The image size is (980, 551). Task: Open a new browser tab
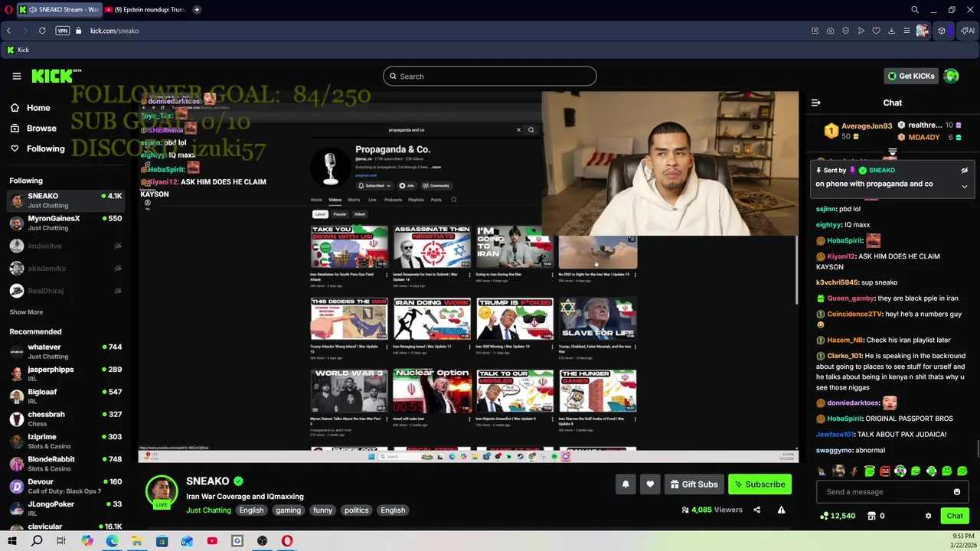click(x=197, y=9)
